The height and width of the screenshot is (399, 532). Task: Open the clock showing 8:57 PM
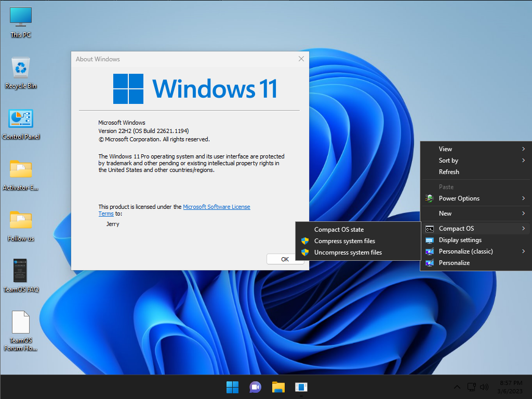pyautogui.click(x=510, y=387)
